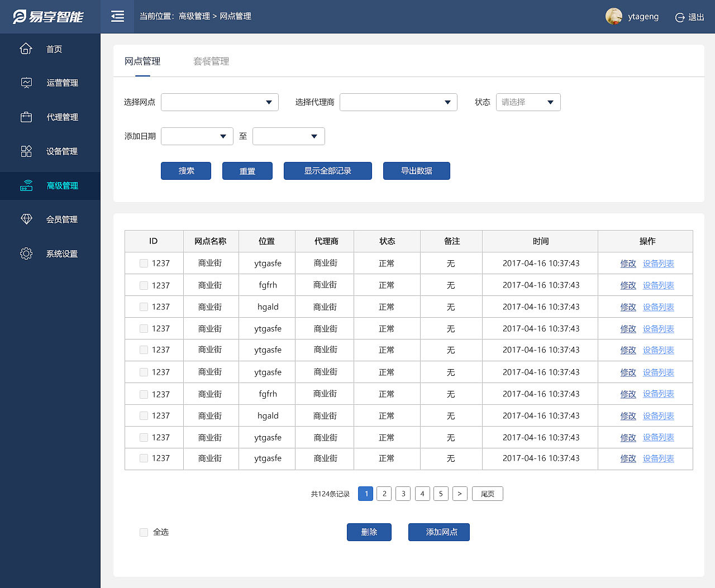Check the third table row checkbox

(x=144, y=307)
